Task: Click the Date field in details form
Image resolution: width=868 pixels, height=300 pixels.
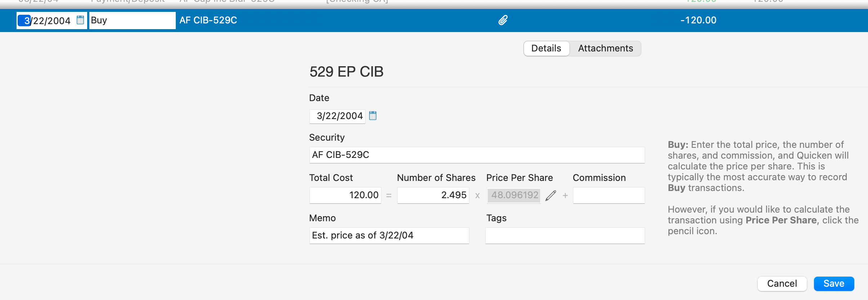Action: click(337, 116)
